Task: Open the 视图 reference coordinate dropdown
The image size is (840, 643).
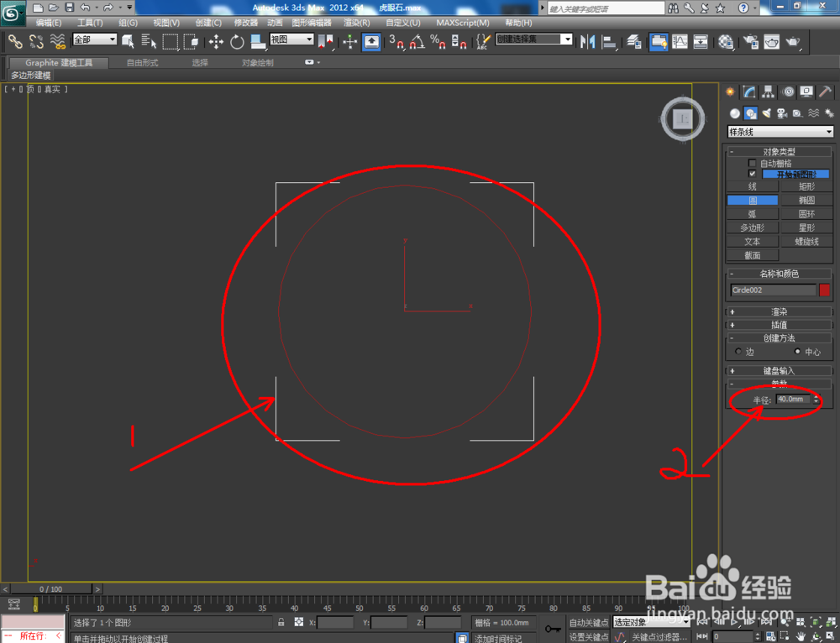Action: point(291,39)
